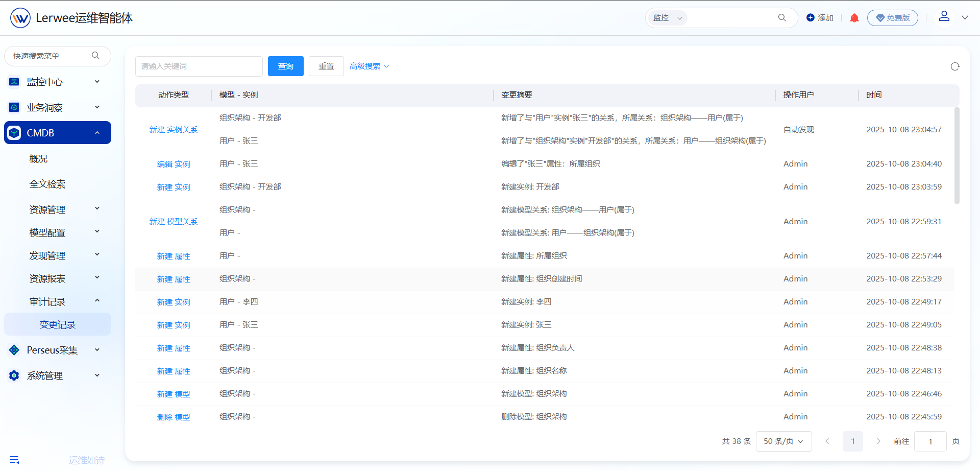Select page 1 in pagination
The image size is (980, 471).
853,441
